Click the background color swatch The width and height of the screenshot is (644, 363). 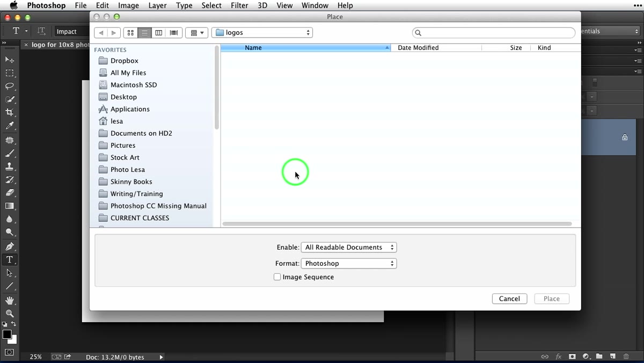click(x=13, y=340)
